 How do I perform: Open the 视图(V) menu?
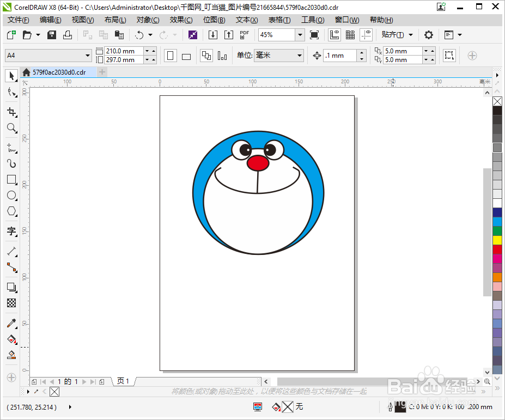[83, 20]
